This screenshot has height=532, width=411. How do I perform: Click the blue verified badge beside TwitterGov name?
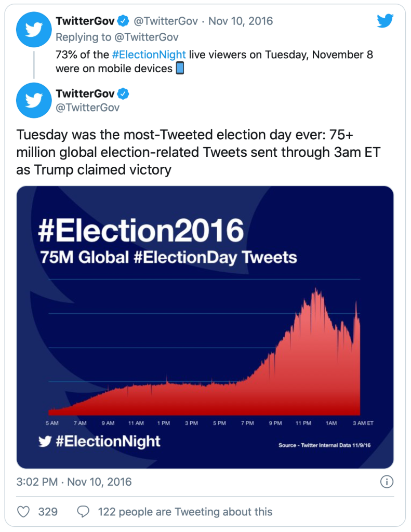point(122,21)
